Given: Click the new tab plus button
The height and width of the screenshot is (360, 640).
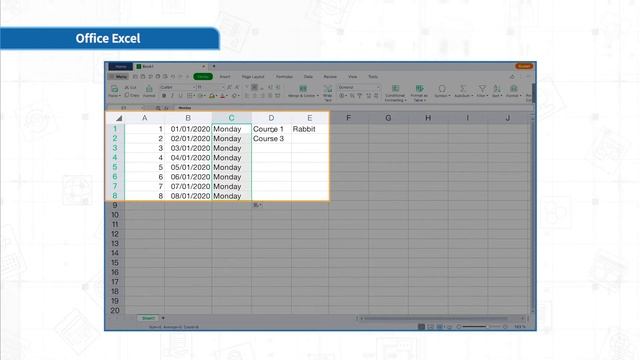Looking at the screenshot, I should [x=214, y=66].
